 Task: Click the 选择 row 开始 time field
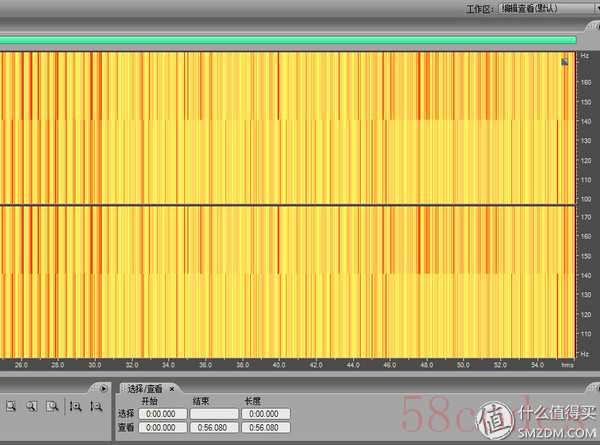tap(163, 414)
